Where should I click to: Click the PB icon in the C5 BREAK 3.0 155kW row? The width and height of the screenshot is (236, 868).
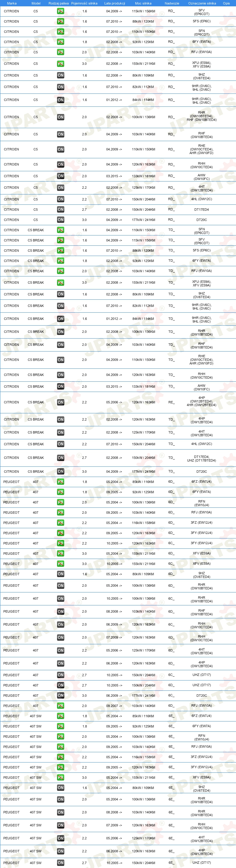[60, 283]
